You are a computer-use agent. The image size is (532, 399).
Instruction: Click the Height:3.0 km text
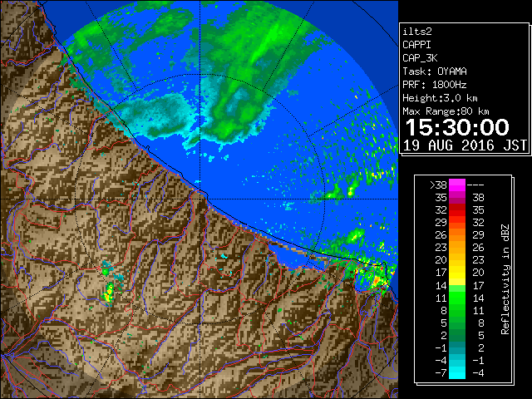click(x=440, y=98)
